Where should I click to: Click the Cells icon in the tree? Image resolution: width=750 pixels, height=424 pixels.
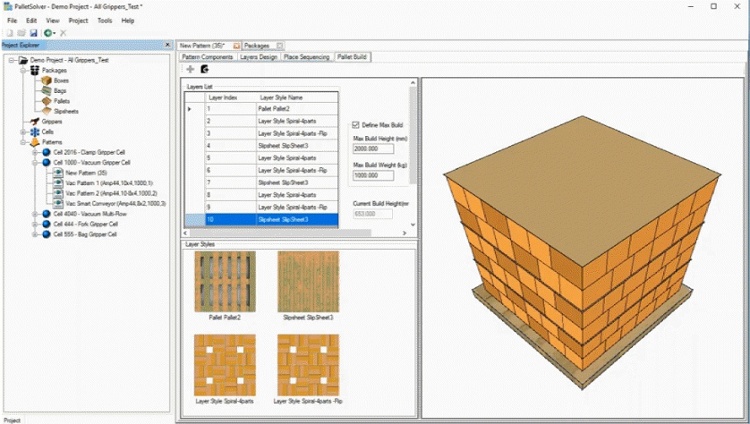point(33,131)
